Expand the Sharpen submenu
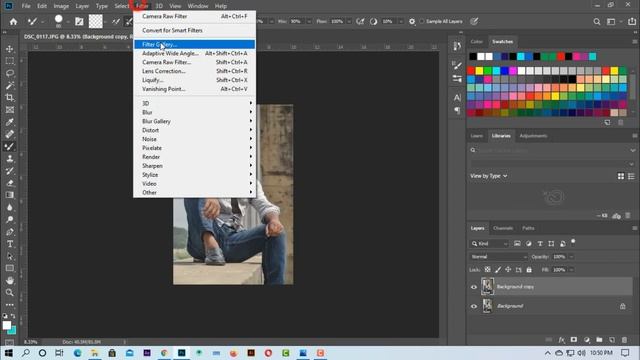Viewport: 640px width, 360px height. [x=195, y=166]
